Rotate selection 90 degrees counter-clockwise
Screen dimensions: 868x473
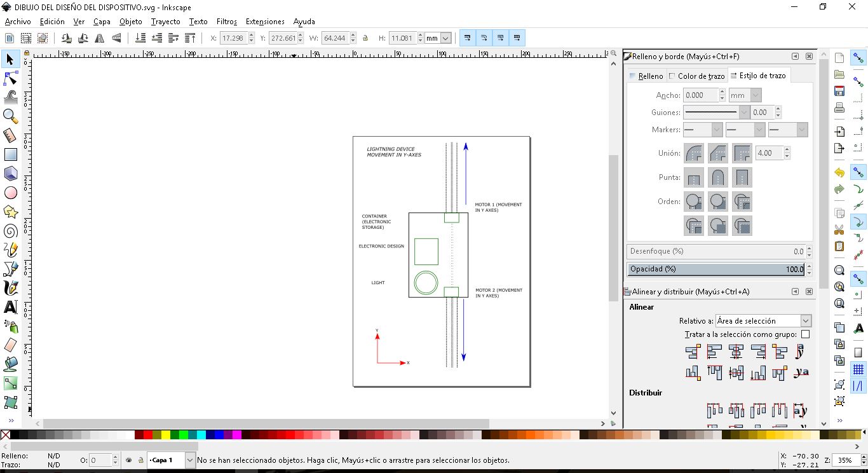coord(66,38)
